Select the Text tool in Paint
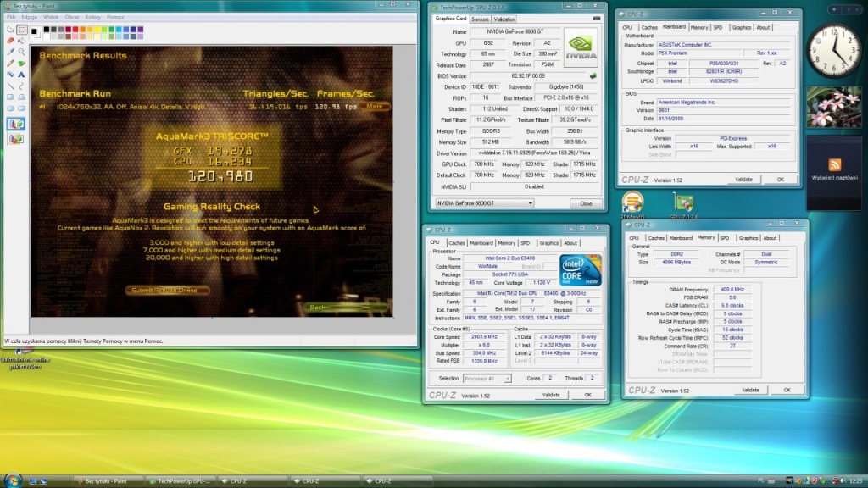868x488 pixels. click(21, 75)
